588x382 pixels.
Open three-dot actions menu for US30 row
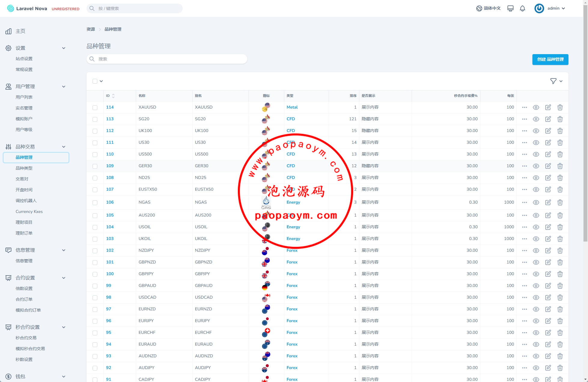coord(524,143)
